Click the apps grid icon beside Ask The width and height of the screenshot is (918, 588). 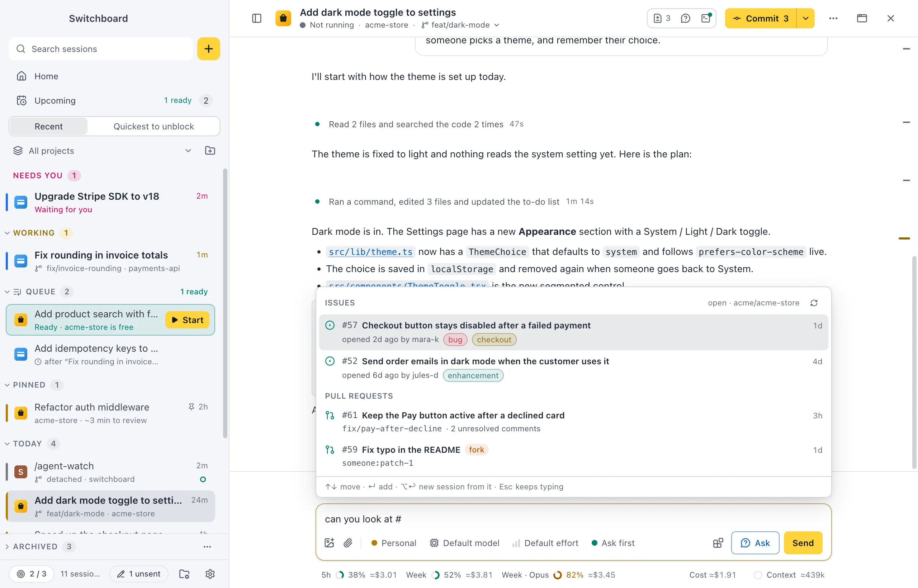coord(718,543)
